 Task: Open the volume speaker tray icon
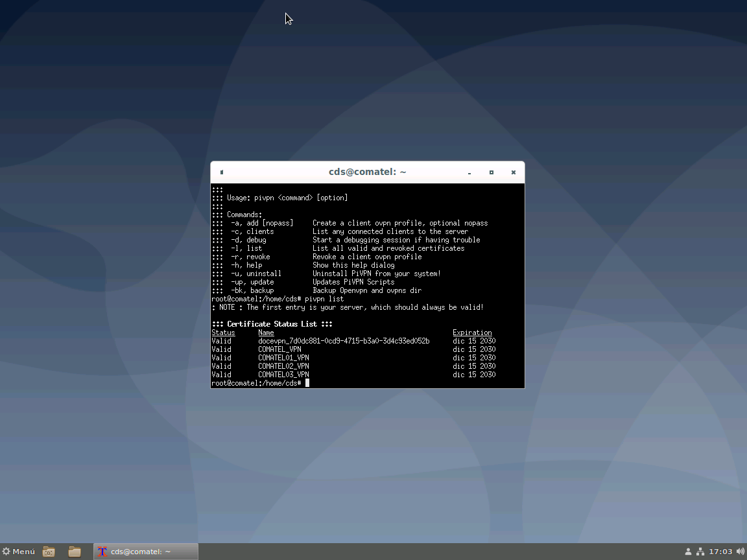click(740, 552)
